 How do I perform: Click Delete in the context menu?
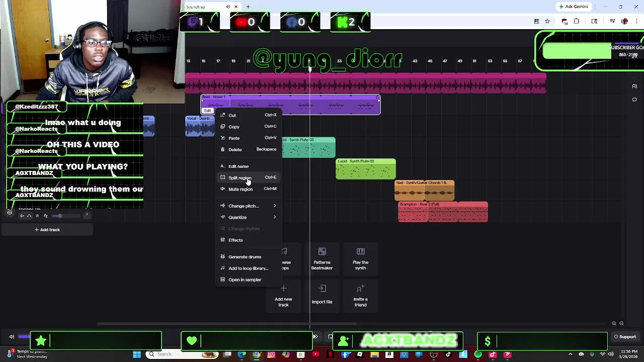coord(249,149)
